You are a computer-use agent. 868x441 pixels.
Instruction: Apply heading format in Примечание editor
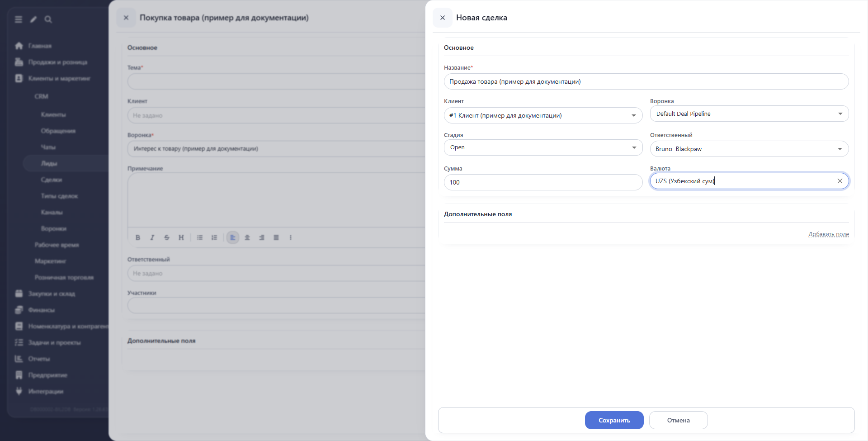[181, 237]
